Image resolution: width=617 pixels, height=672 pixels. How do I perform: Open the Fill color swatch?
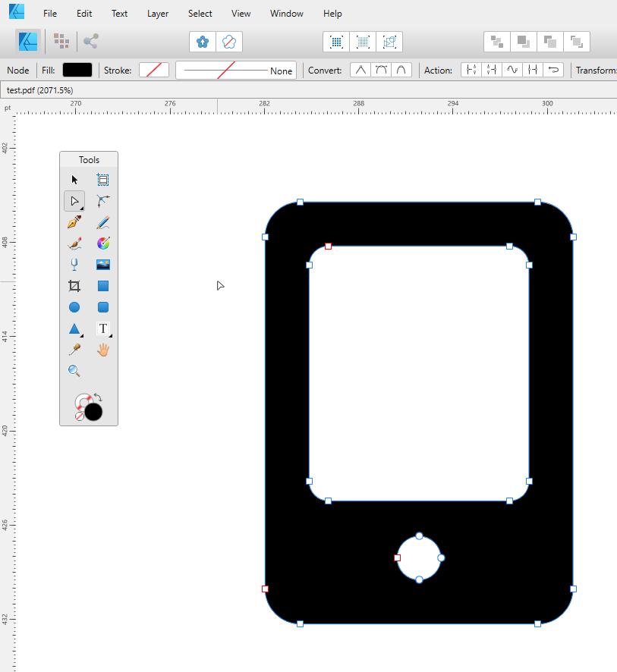(x=77, y=70)
